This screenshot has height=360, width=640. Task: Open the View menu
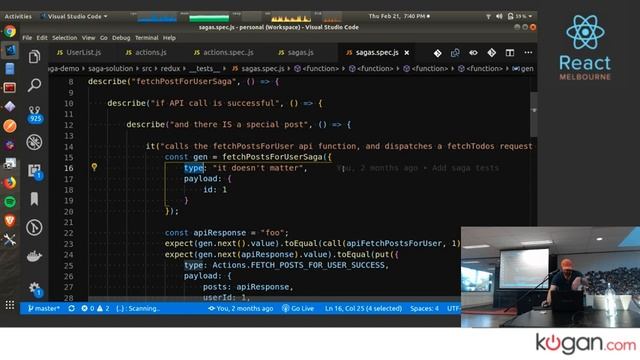coord(88,38)
